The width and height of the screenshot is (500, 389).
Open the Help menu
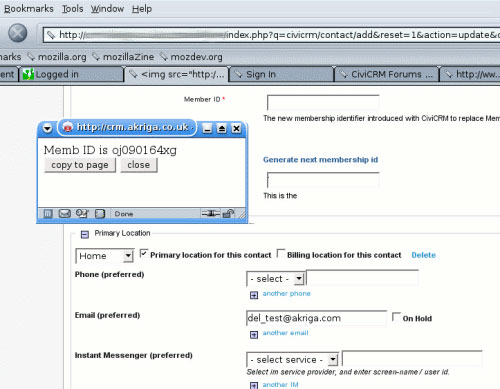(142, 9)
